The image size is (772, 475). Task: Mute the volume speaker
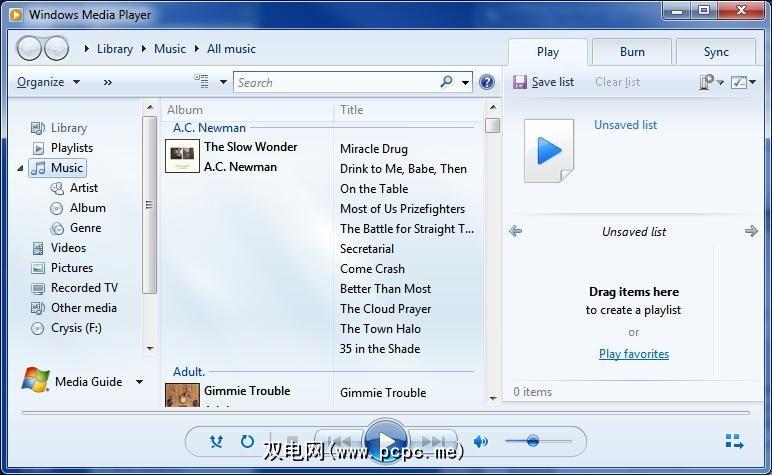click(481, 442)
